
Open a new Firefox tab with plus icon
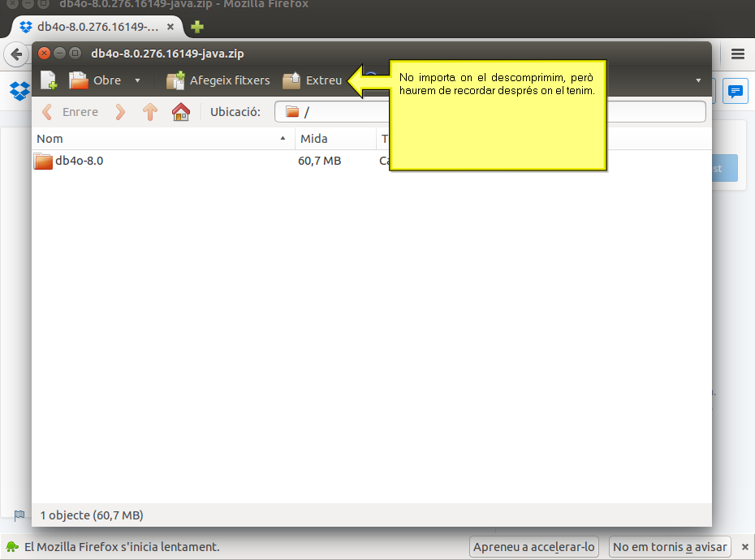[x=197, y=27]
